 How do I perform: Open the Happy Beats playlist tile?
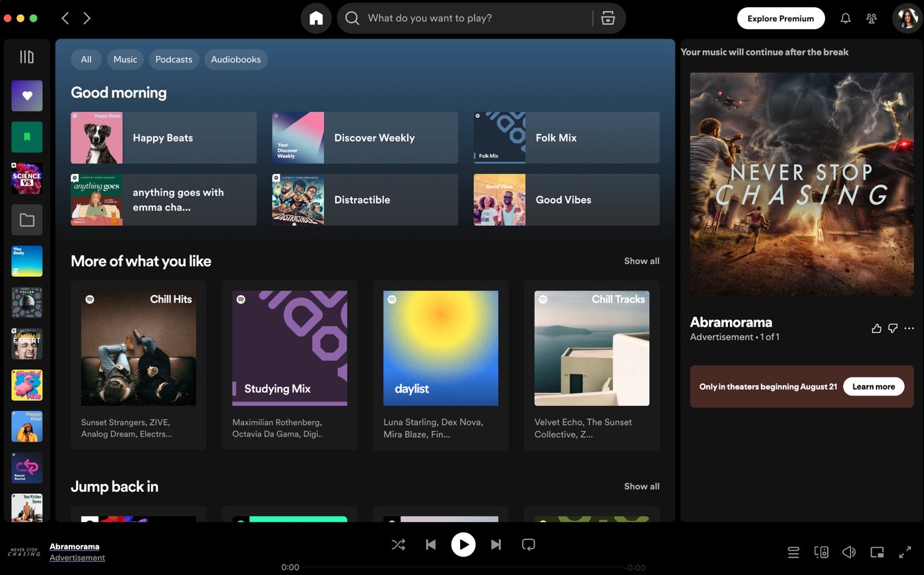point(164,137)
